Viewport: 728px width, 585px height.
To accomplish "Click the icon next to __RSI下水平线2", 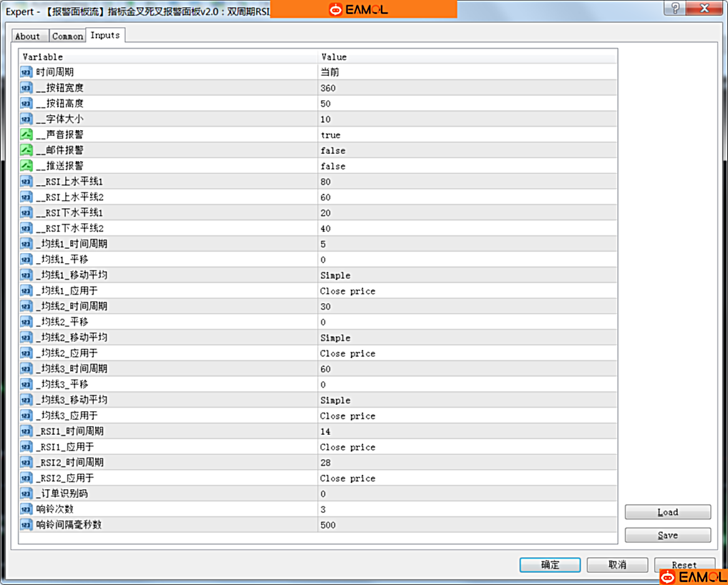I will pyautogui.click(x=26, y=229).
